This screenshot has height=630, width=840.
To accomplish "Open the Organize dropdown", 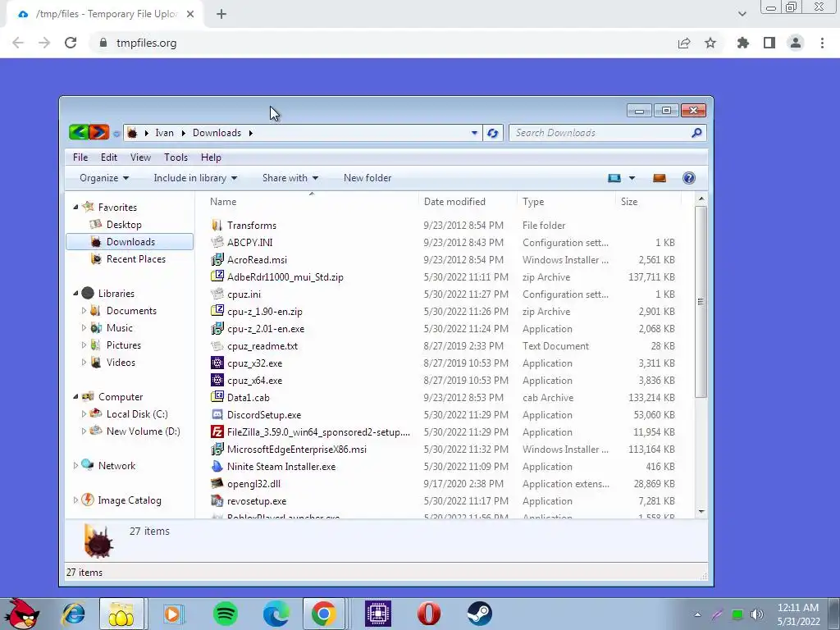I will tap(104, 178).
